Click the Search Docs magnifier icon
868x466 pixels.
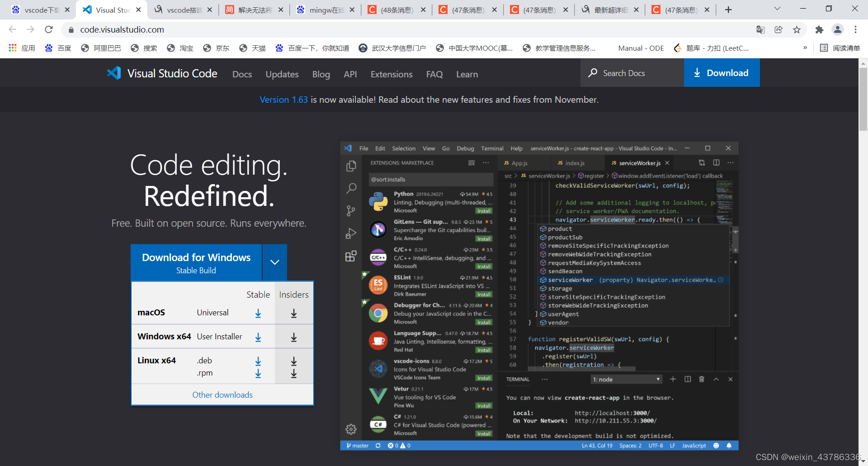pyautogui.click(x=593, y=73)
